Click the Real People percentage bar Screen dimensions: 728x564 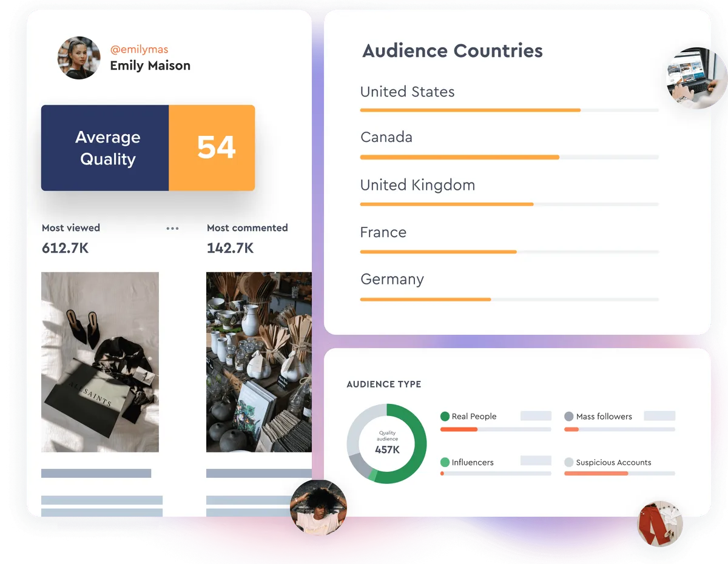click(496, 429)
